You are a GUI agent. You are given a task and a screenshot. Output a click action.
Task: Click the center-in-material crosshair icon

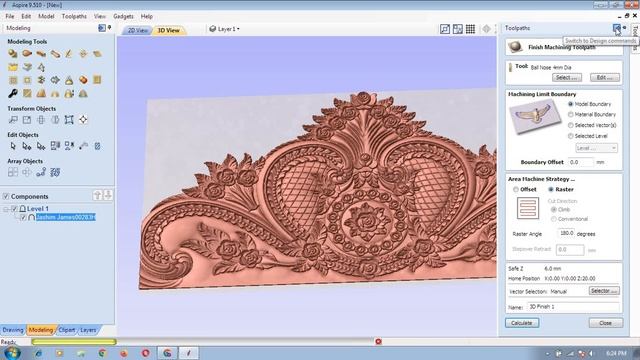83,120
